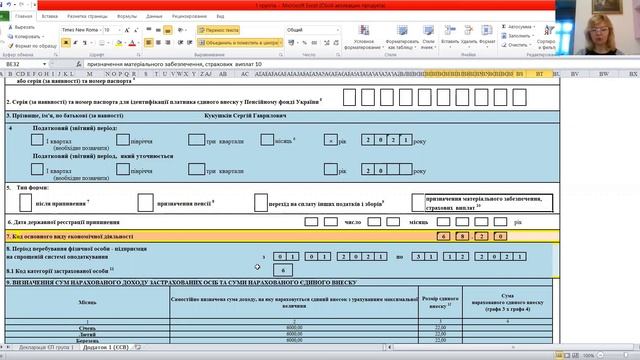
Task: Click the red font color A
Action: click(x=132, y=42)
